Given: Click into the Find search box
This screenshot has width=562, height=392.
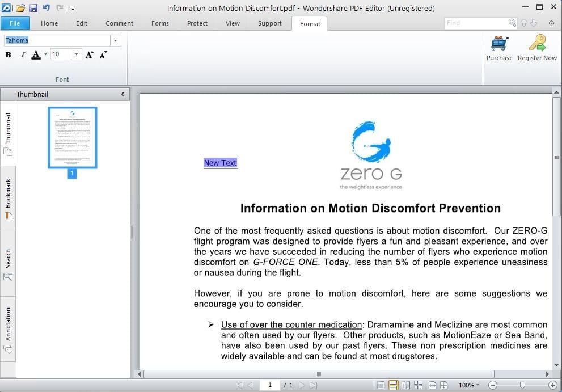Looking at the screenshot, I should click(x=475, y=23).
